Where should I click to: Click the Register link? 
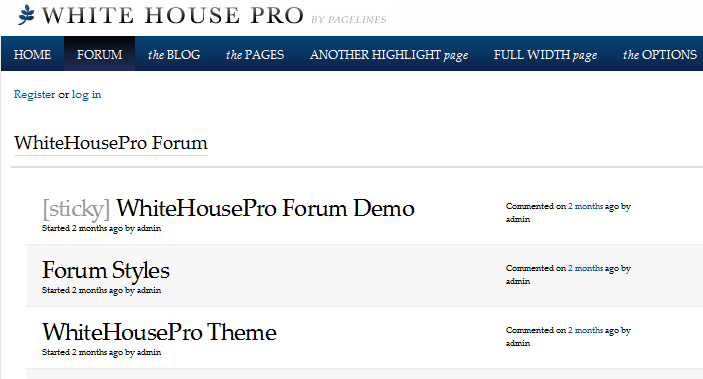[35, 95]
